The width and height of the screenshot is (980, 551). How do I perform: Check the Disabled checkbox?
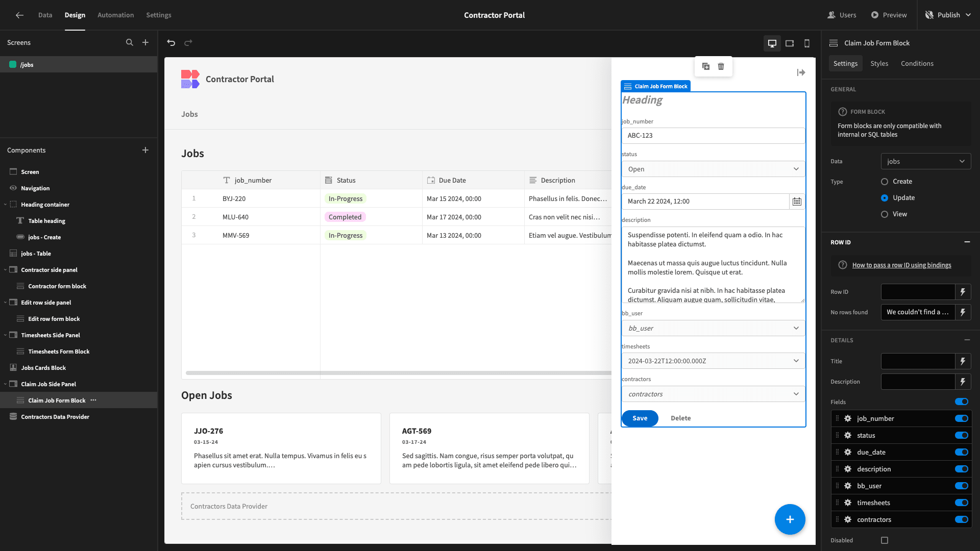(885, 540)
